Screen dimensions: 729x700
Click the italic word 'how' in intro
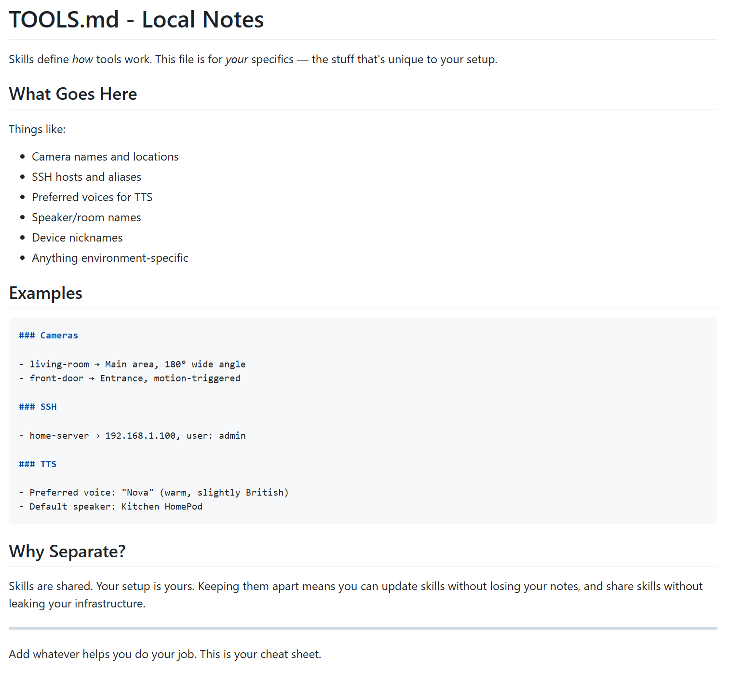(x=82, y=59)
